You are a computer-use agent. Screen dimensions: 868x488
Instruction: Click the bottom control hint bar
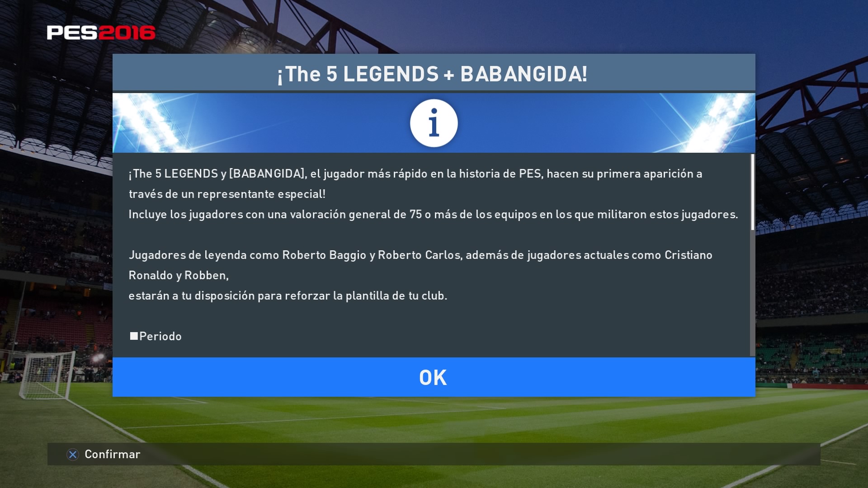coord(434,454)
